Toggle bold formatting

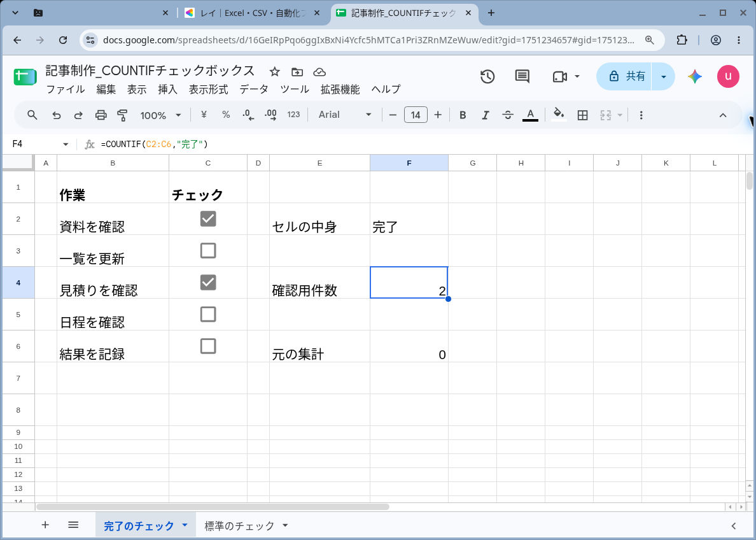pyautogui.click(x=463, y=115)
